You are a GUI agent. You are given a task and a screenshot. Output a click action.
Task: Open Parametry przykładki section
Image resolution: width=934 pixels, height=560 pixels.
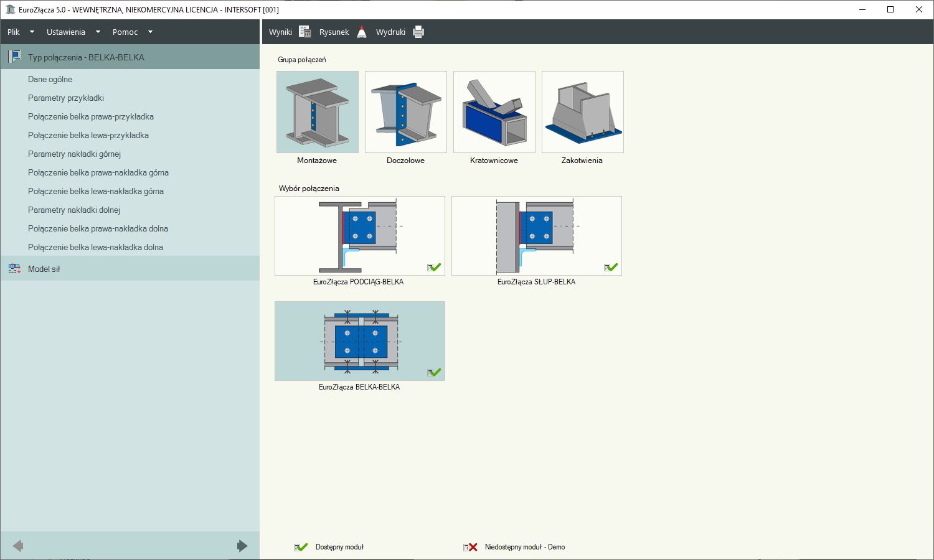click(x=66, y=98)
